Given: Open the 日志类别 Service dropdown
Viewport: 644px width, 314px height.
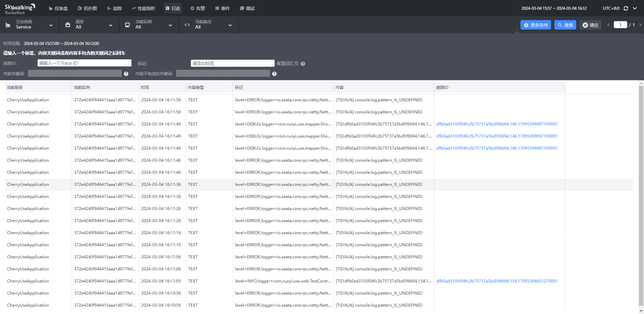Looking at the screenshot, I should [30, 24].
